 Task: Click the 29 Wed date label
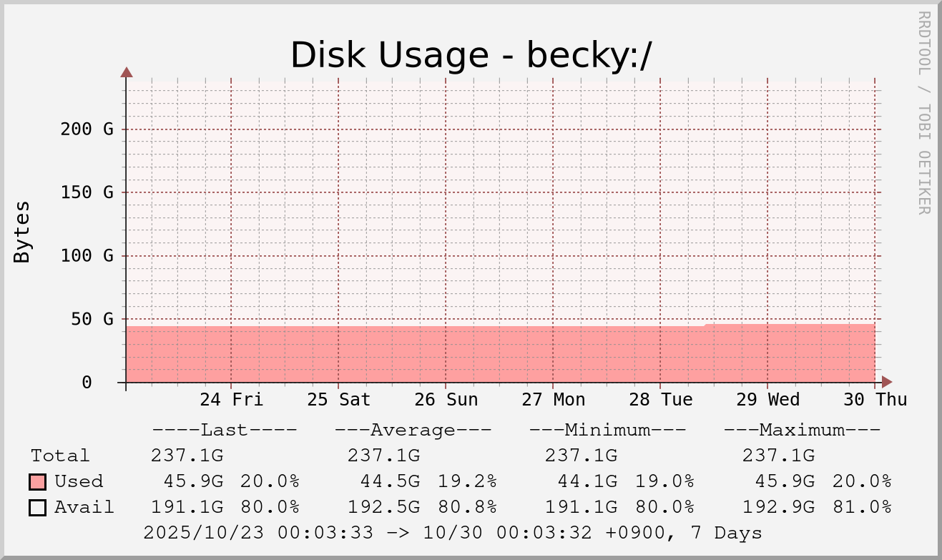coord(767,399)
